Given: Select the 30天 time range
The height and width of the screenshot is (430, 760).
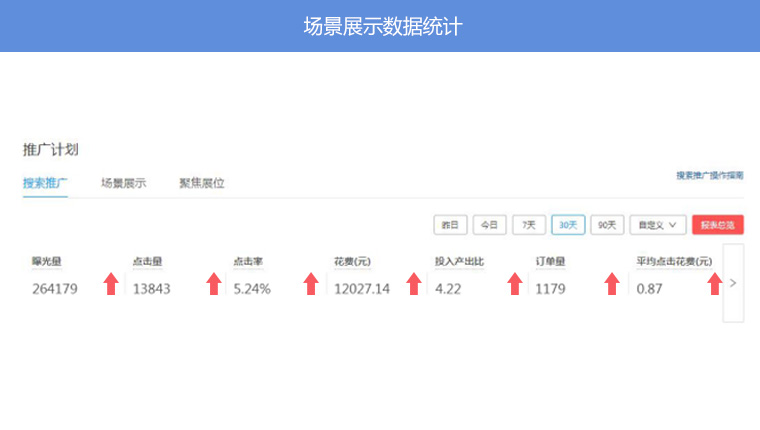Looking at the screenshot, I should tap(568, 225).
